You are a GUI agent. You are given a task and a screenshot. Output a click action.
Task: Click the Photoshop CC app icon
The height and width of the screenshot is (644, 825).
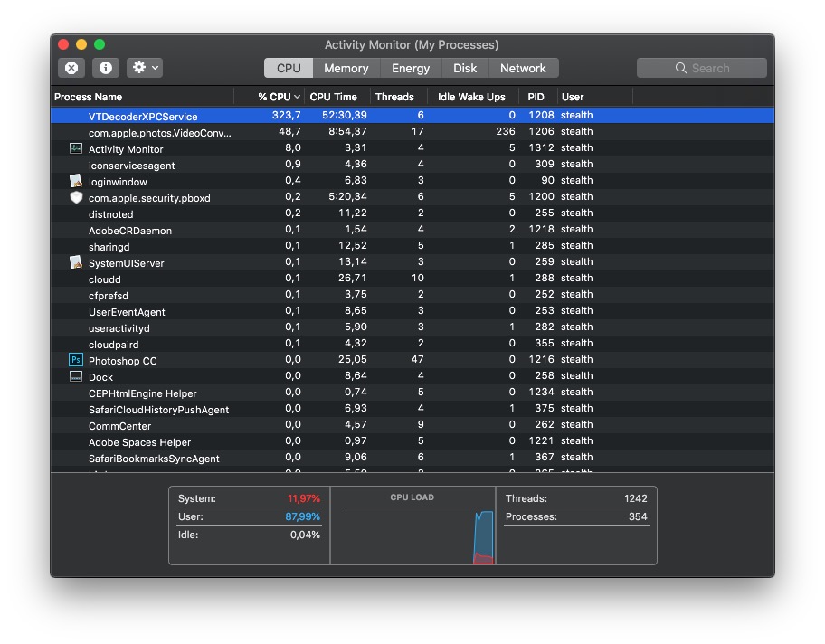tap(76, 360)
